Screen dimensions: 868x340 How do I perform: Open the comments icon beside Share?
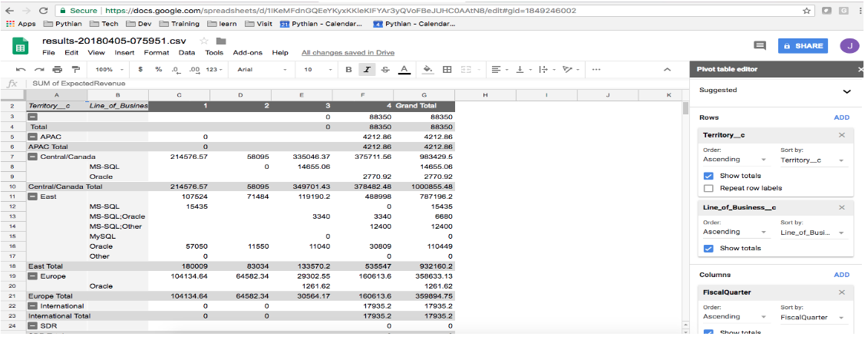[x=760, y=46]
